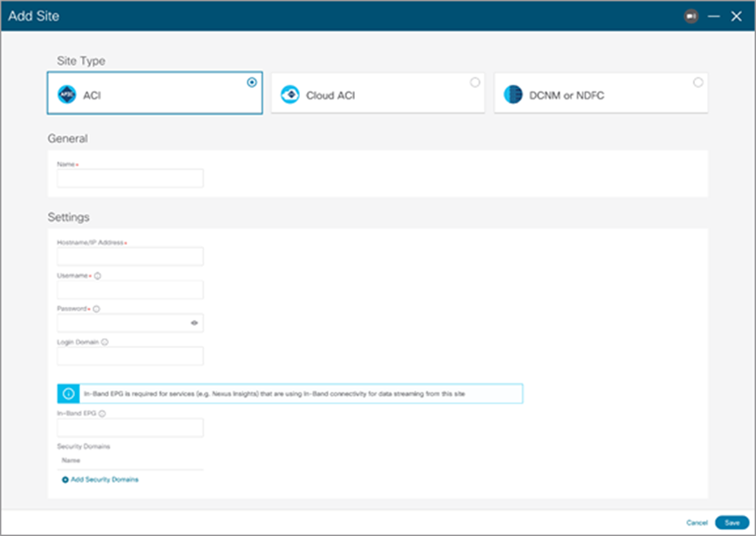The width and height of the screenshot is (756, 536).
Task: Select the DCNM or NDFC radio button
Action: [x=698, y=83]
